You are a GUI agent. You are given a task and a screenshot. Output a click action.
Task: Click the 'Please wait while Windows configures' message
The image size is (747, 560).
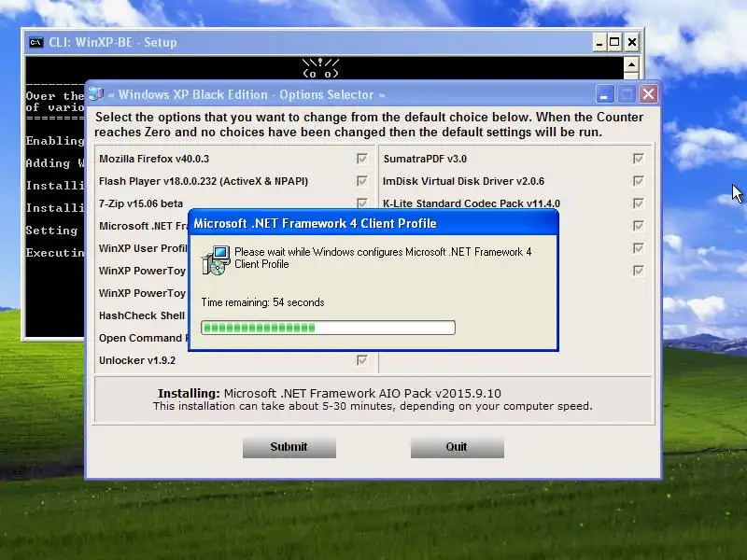tap(383, 258)
